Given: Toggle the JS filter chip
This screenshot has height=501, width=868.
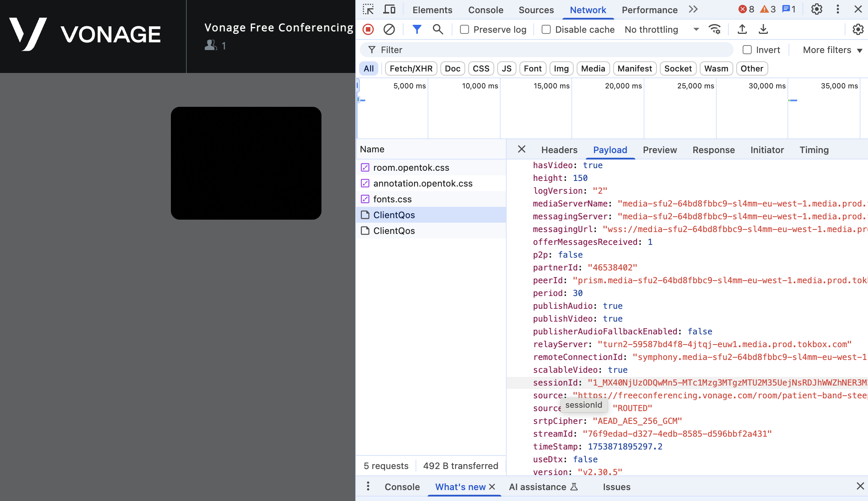Looking at the screenshot, I should click(x=507, y=68).
